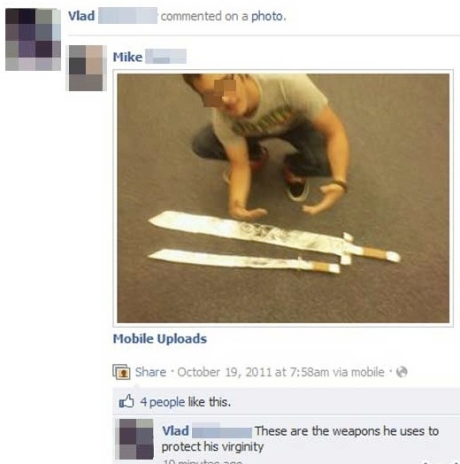Click the October 19, 2011 timestamp
The width and height of the screenshot is (460, 464).
coord(253,372)
